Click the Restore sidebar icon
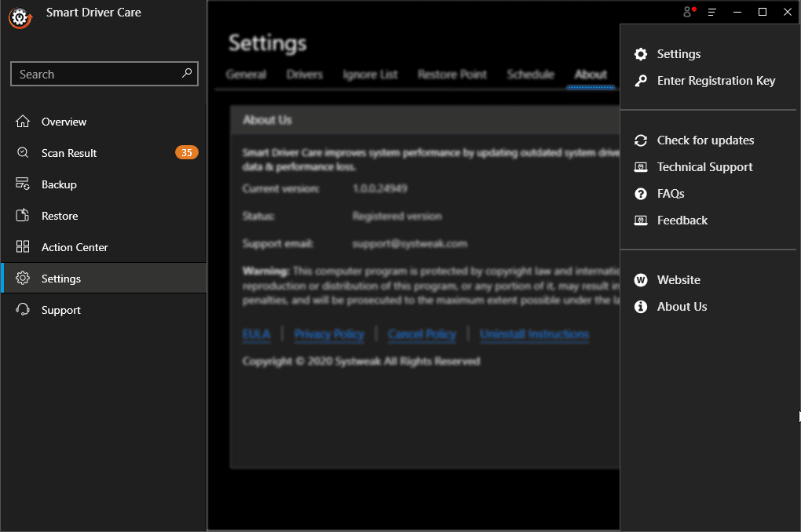The height and width of the screenshot is (532, 801). click(23, 216)
